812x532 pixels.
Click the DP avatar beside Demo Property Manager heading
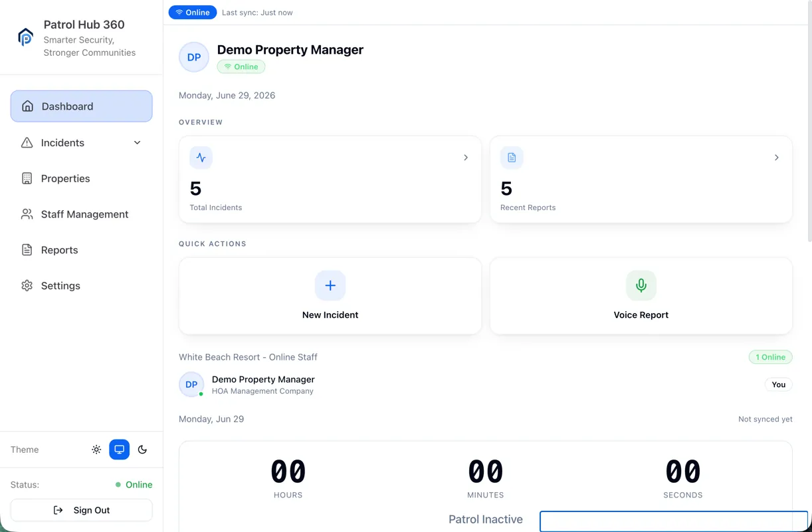[194, 57]
